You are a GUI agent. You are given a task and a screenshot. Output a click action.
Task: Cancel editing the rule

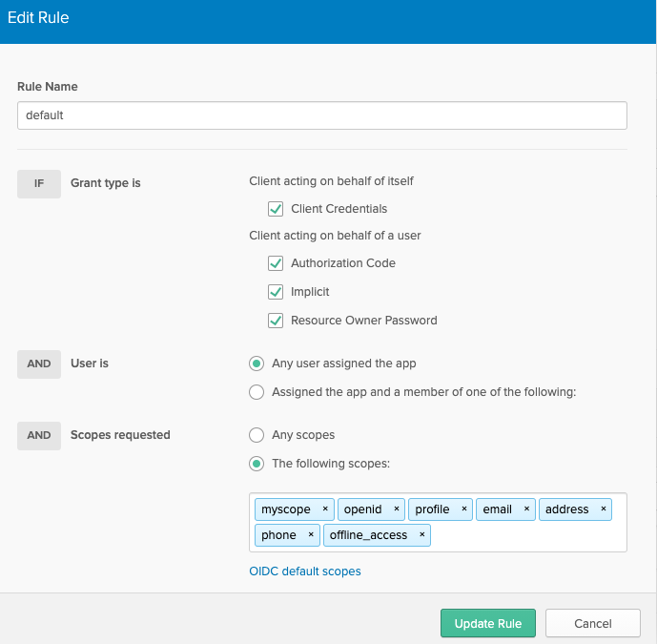(593, 623)
